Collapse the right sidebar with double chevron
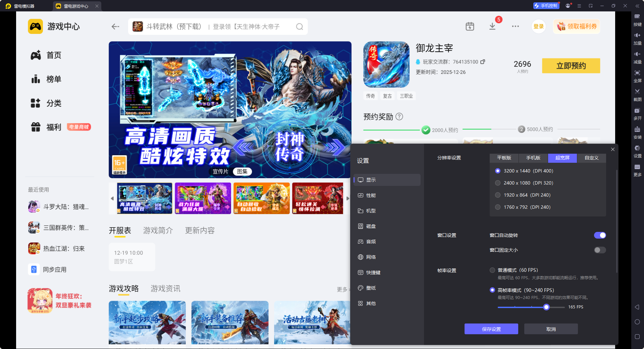This screenshot has width=644, height=349. click(637, 6)
